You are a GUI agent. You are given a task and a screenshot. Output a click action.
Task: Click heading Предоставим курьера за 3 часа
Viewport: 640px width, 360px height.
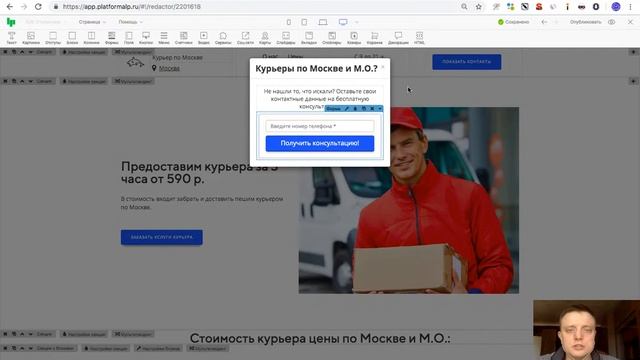[199, 173]
